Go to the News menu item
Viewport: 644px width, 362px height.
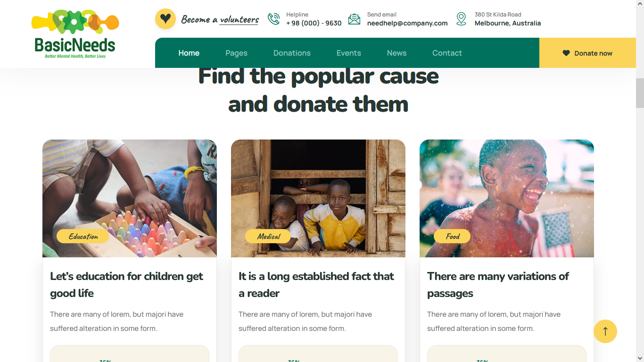(x=396, y=53)
